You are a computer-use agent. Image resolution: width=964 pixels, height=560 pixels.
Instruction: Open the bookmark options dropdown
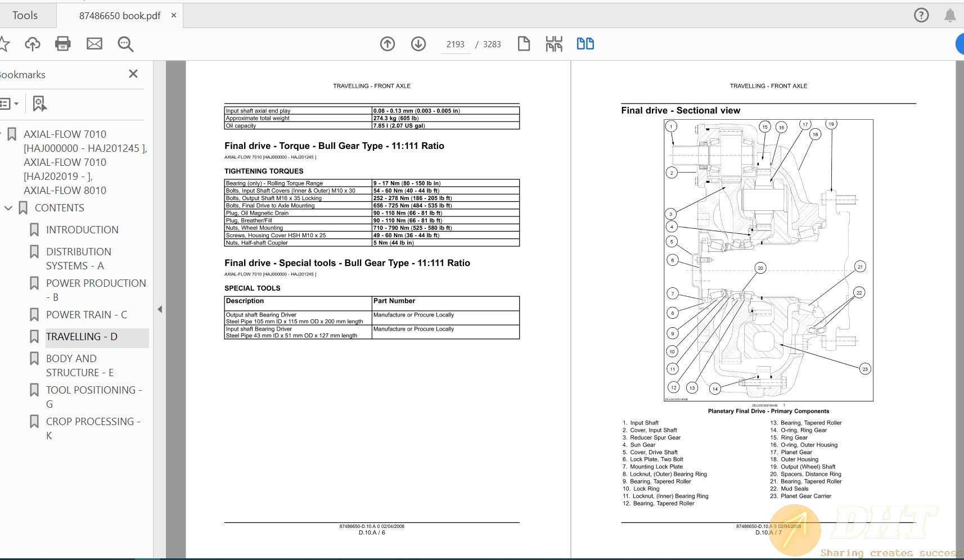pyautogui.click(x=10, y=103)
